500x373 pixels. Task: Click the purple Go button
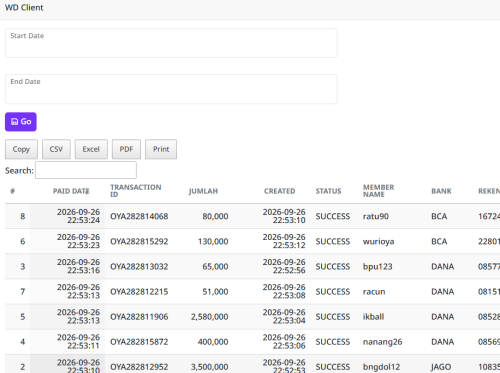pos(21,122)
